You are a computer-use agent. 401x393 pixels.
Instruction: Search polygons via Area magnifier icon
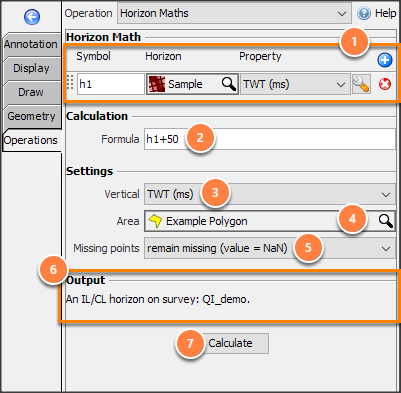coord(386,221)
